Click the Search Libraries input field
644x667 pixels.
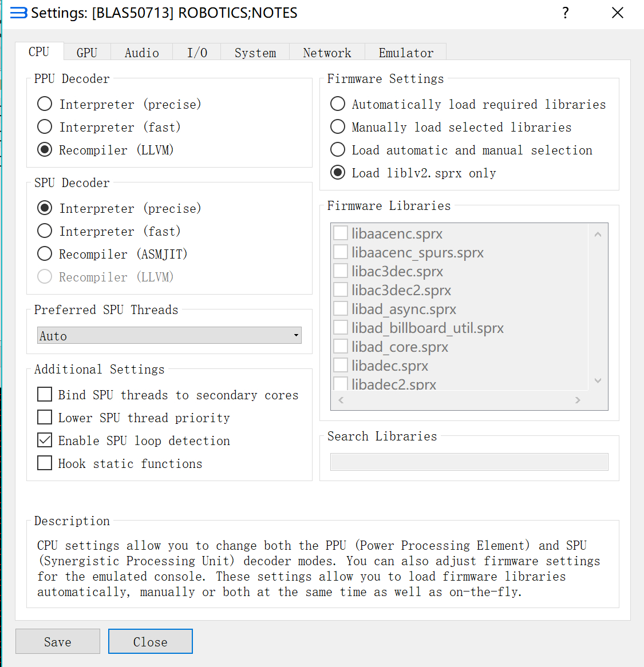click(469, 462)
